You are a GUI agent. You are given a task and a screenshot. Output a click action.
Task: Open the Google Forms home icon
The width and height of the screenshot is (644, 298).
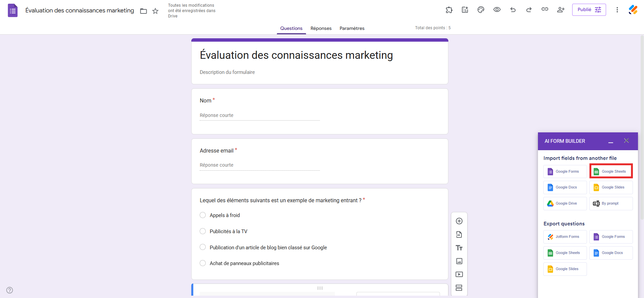click(12, 10)
